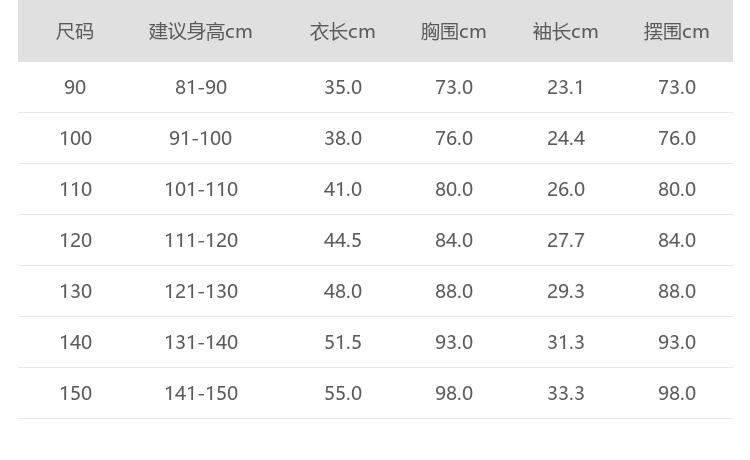Image resolution: width=750 pixels, height=460 pixels.
Task: Click the 44.5 garment length value
Action: [x=343, y=241]
